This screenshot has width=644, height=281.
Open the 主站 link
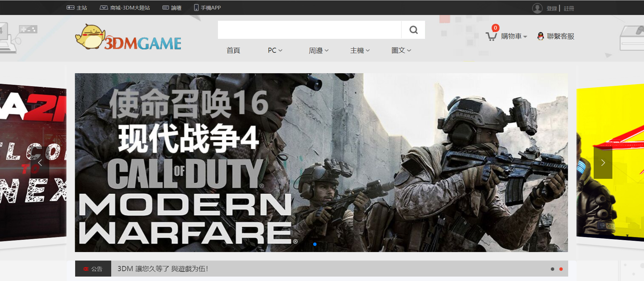82,7
